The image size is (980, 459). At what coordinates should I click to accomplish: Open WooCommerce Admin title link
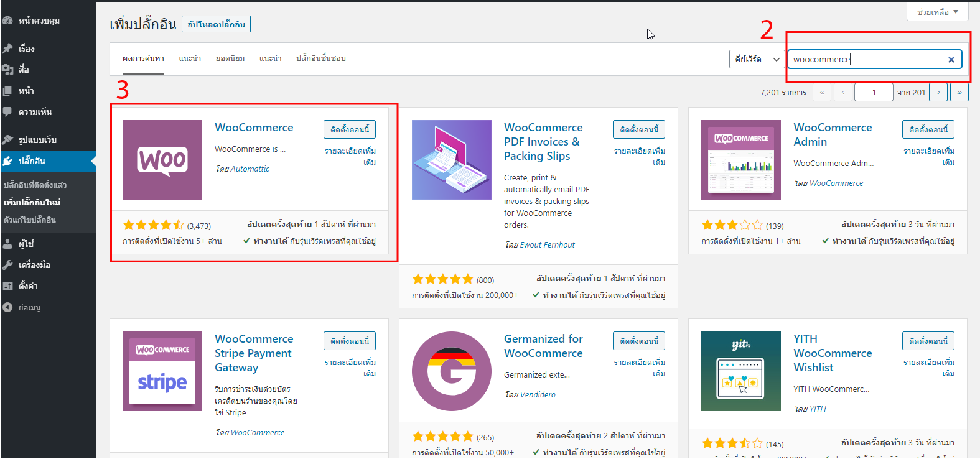pyautogui.click(x=833, y=134)
